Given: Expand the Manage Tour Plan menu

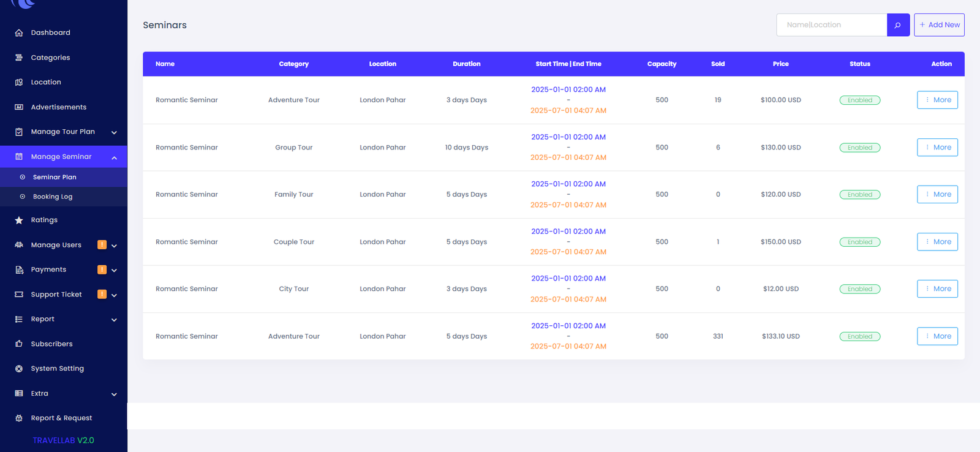Looking at the screenshot, I should (114, 132).
